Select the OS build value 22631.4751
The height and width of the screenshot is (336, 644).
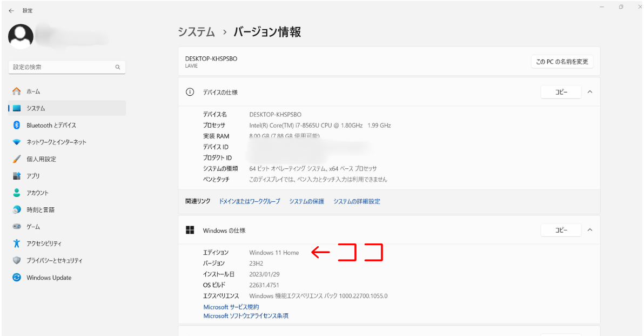[264, 285]
